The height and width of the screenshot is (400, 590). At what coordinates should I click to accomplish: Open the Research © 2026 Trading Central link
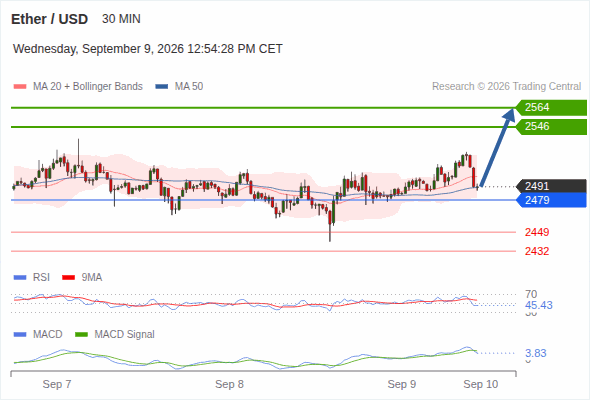[506, 87]
